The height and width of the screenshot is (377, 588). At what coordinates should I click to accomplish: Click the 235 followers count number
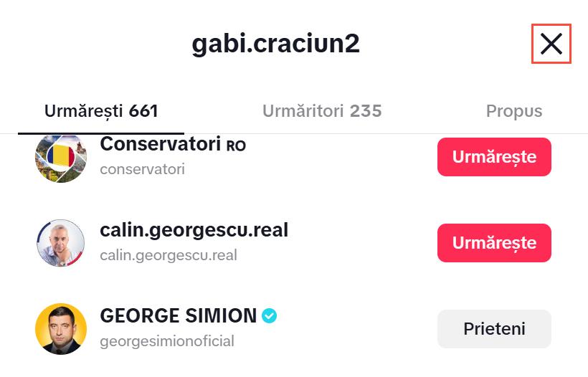tap(366, 111)
